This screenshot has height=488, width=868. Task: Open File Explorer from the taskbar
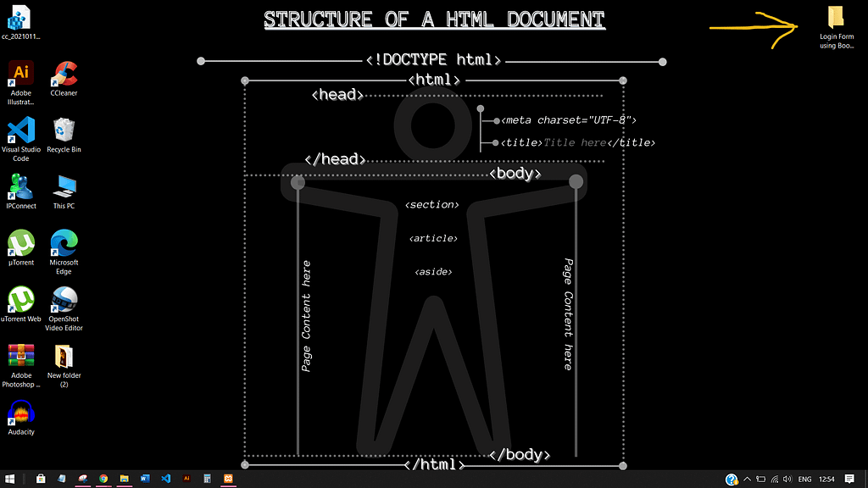[x=125, y=480]
